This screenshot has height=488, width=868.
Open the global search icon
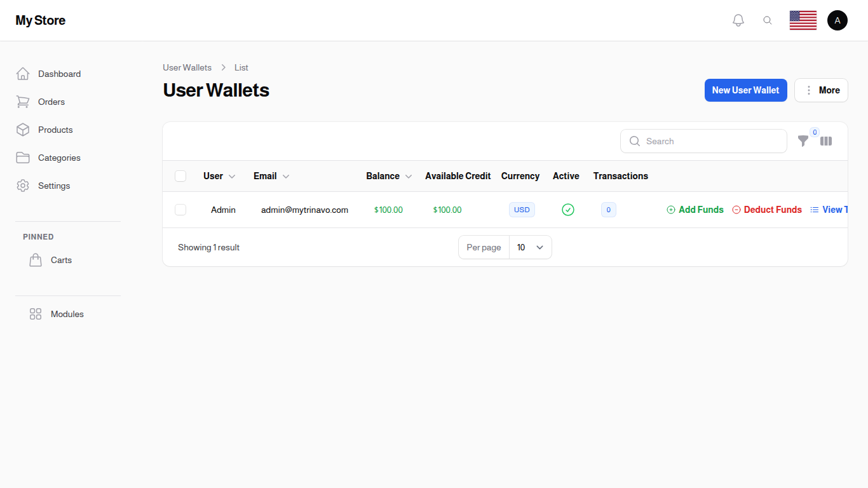tap(768, 20)
